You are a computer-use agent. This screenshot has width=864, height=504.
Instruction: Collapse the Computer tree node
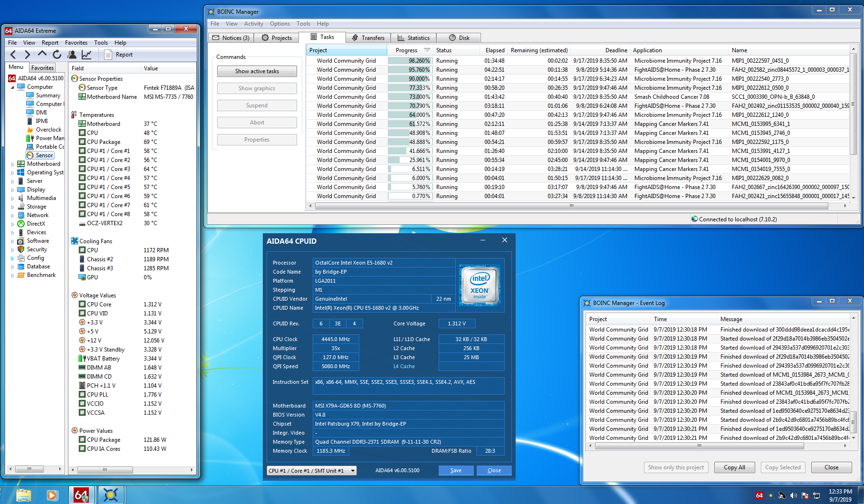tap(12, 87)
